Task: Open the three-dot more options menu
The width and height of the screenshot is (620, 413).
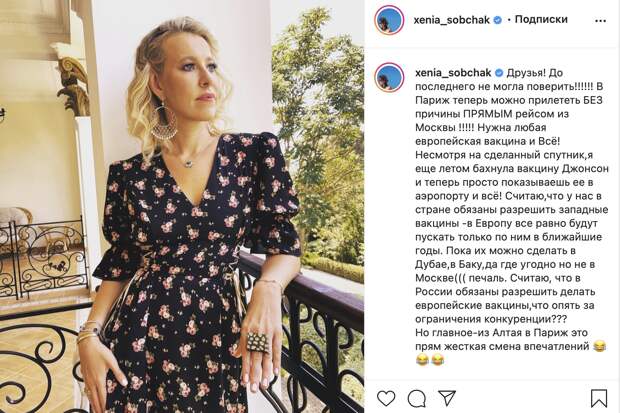Action: point(600,21)
